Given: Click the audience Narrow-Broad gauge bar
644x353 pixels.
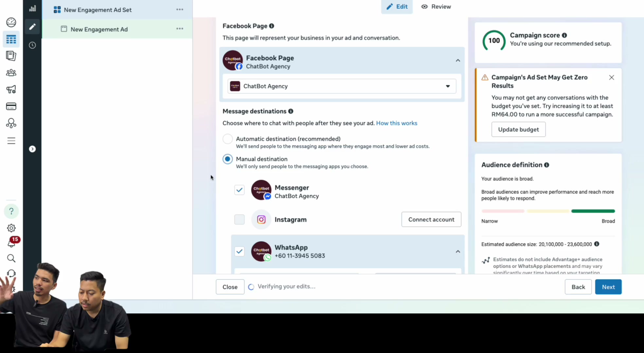Looking at the screenshot, I should [548, 211].
